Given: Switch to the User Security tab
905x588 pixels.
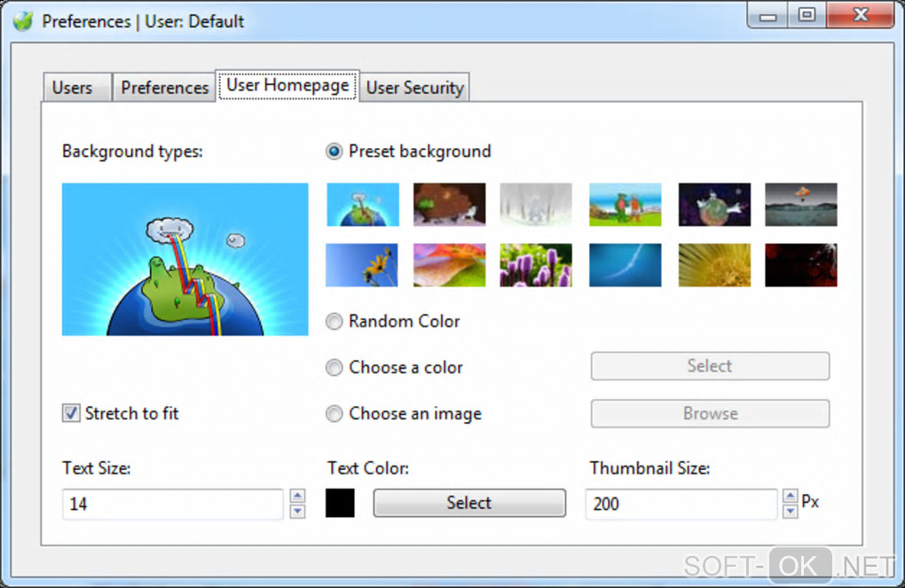Looking at the screenshot, I should pos(415,88).
